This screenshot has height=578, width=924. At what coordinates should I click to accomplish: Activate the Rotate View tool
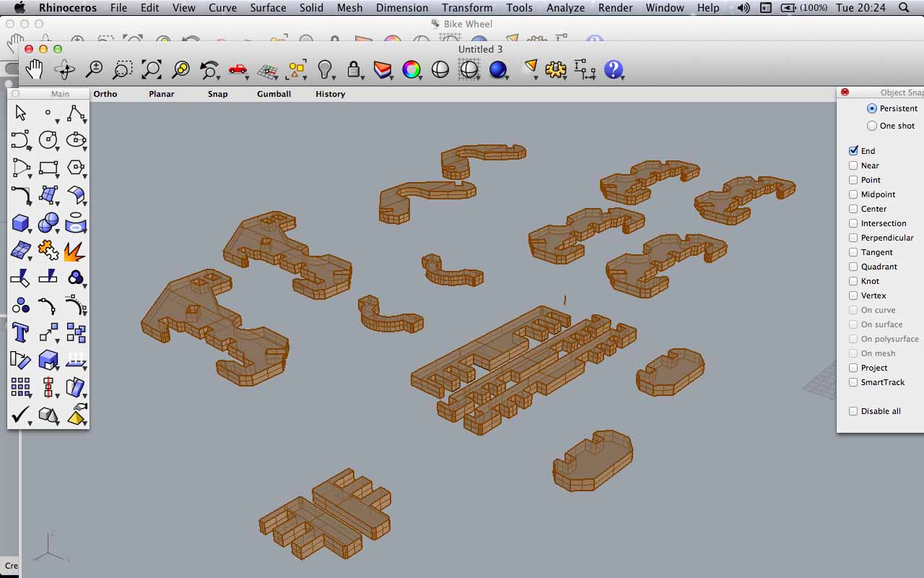[x=64, y=69]
